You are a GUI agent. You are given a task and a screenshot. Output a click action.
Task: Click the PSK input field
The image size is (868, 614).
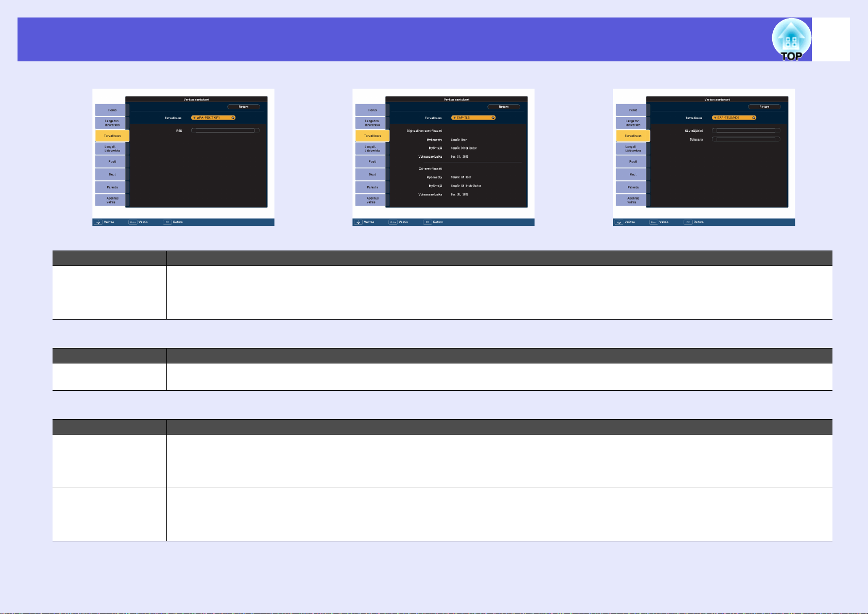pyautogui.click(x=225, y=130)
